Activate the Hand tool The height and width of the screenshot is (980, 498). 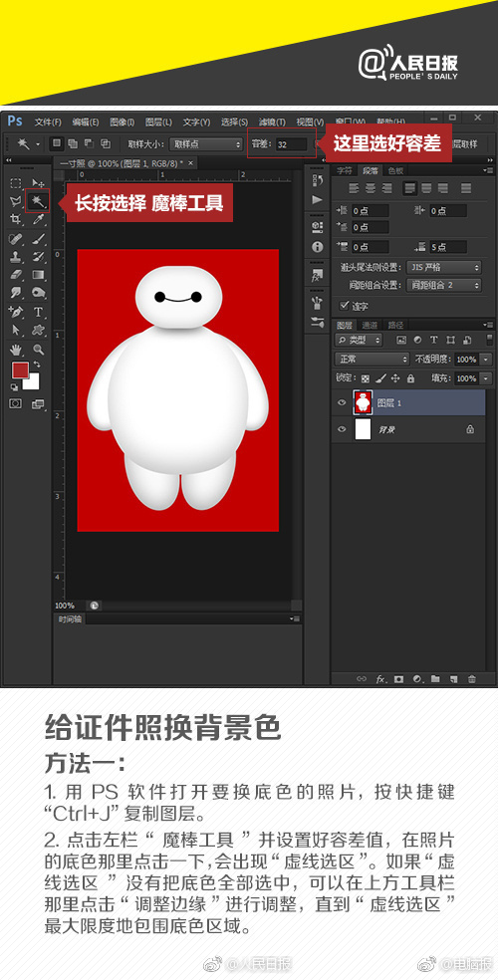click(x=16, y=349)
